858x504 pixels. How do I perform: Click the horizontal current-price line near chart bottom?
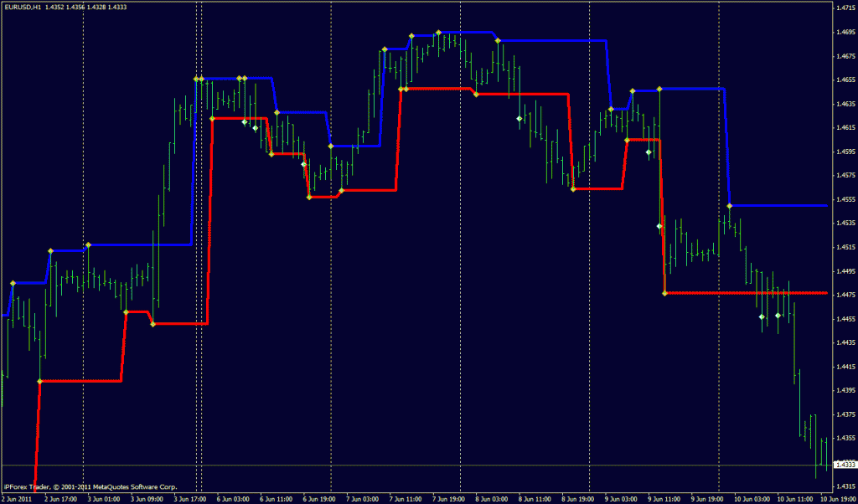[419, 465]
